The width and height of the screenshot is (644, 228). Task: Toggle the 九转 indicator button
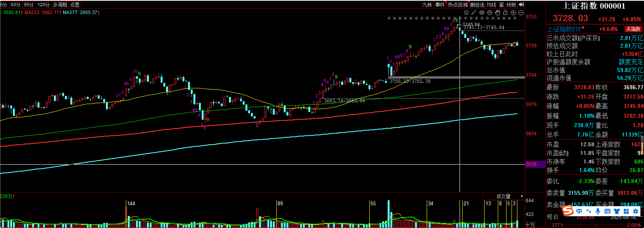click(427, 5)
